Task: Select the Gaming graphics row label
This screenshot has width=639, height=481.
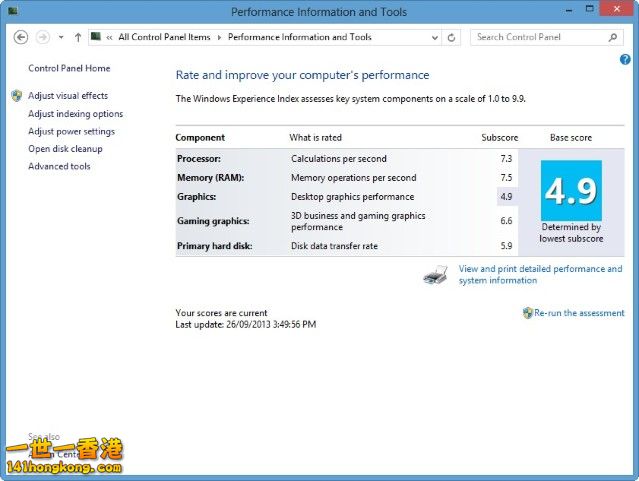Action: 213,221
